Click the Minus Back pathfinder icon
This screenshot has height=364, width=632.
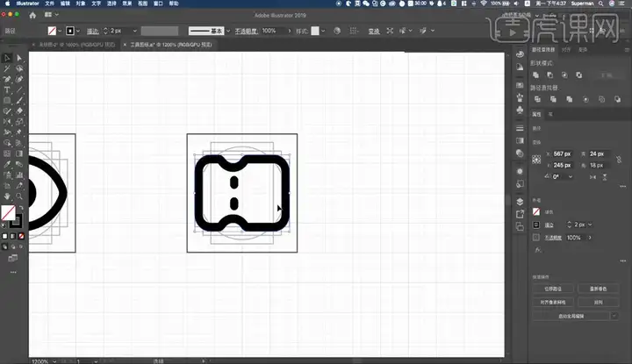pos(617,99)
